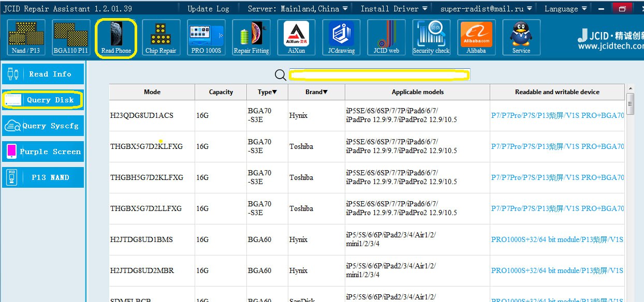644x302 pixels.
Task: Launch the AiXun shortcut
Action: [296, 37]
